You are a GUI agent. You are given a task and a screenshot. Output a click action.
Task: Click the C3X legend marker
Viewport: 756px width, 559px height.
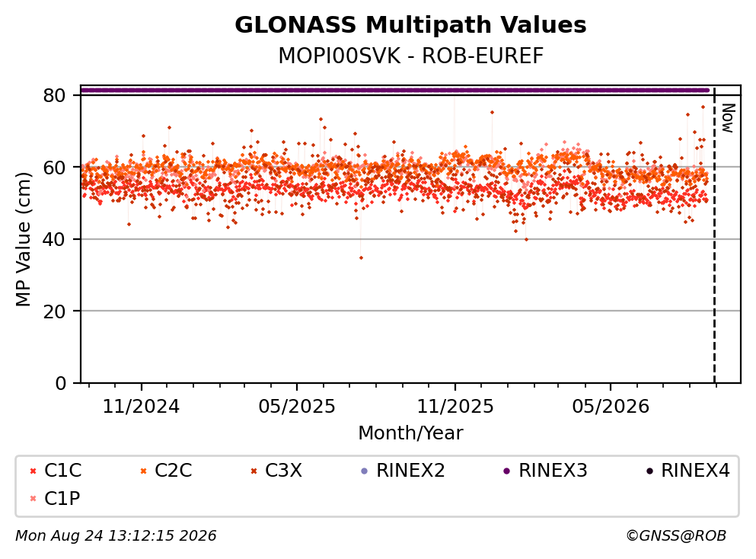254,471
